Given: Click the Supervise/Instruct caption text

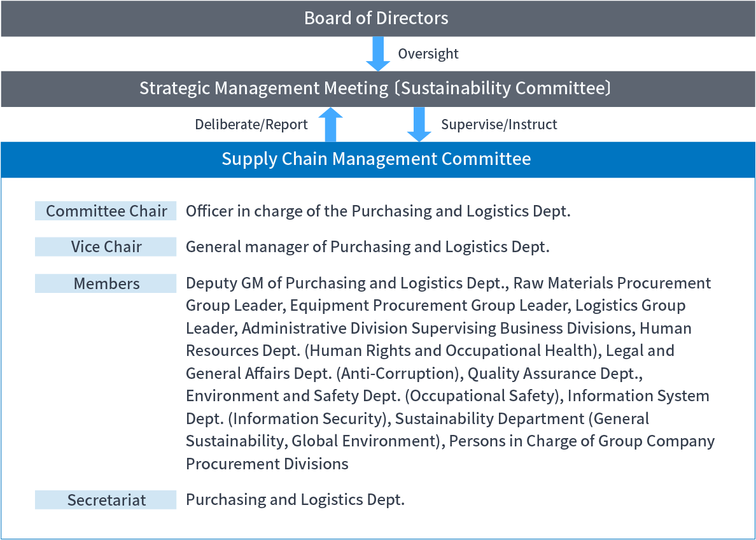Looking at the screenshot, I should (499, 125).
